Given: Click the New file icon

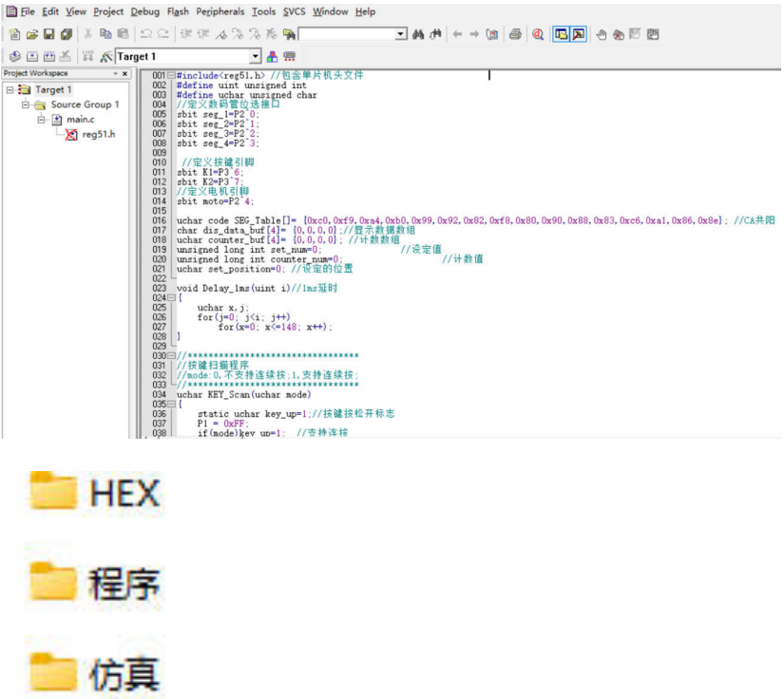Looking at the screenshot, I should click(x=13, y=34).
